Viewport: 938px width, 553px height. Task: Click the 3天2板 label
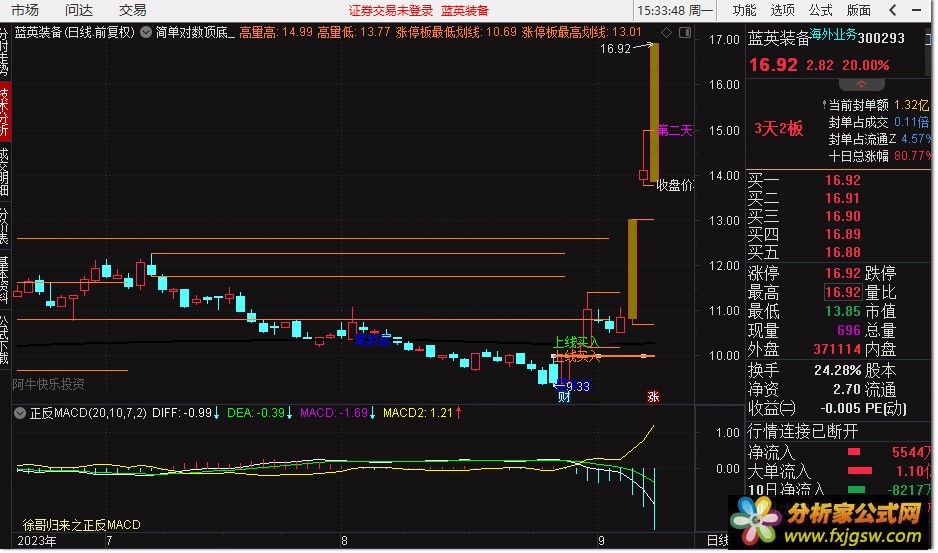pos(778,129)
